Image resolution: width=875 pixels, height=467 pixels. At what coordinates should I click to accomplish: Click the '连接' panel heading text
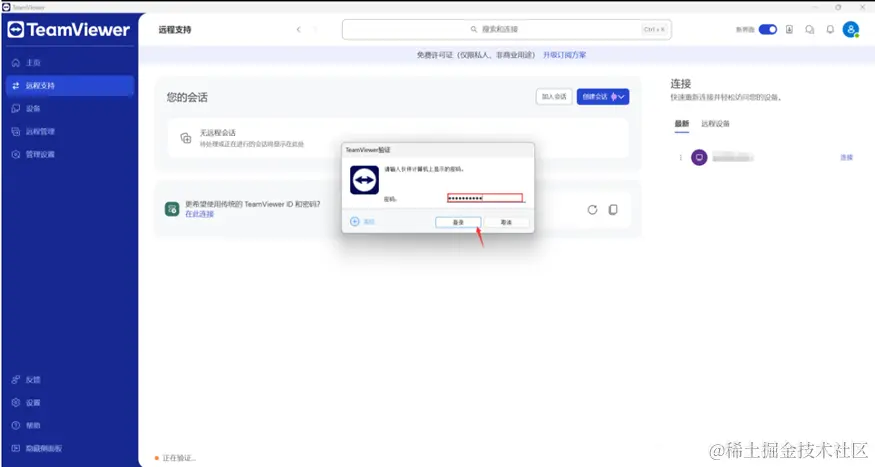pyautogui.click(x=681, y=84)
